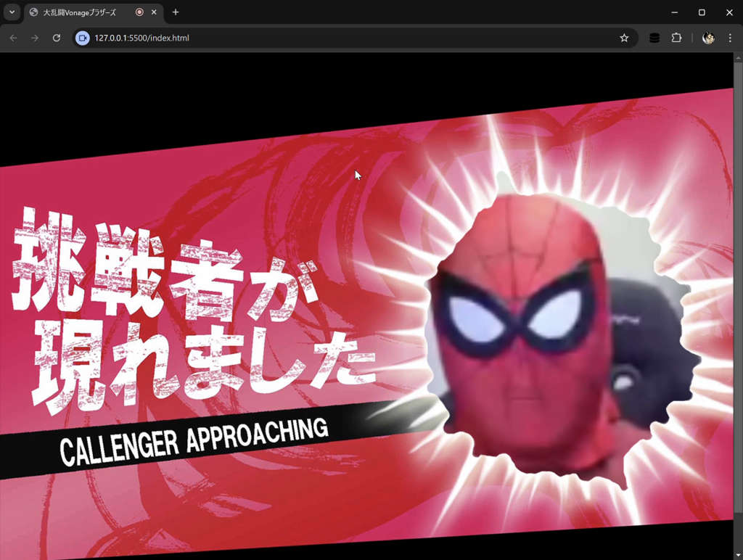Click the tab recording indicator icon

coord(139,12)
